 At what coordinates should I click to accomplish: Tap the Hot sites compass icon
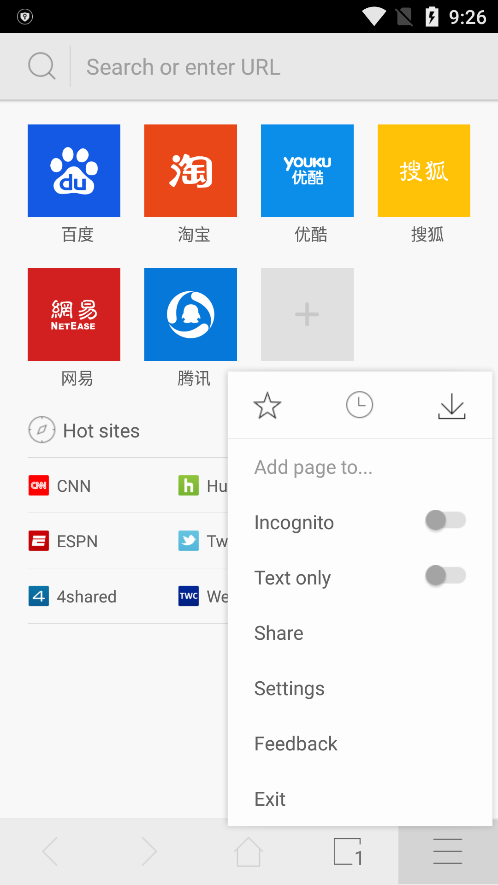pos(42,430)
